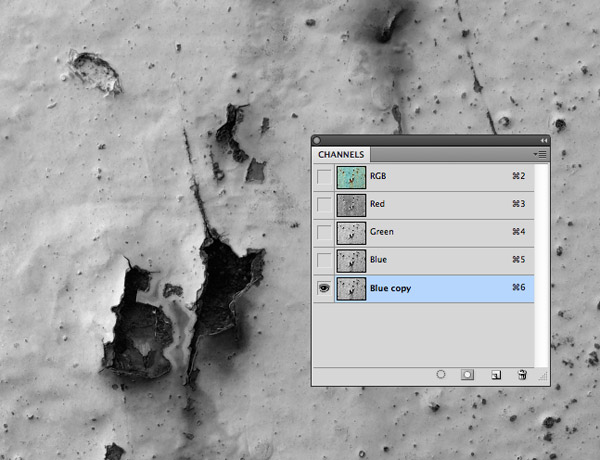Click the Green channel thumbnail

point(350,233)
